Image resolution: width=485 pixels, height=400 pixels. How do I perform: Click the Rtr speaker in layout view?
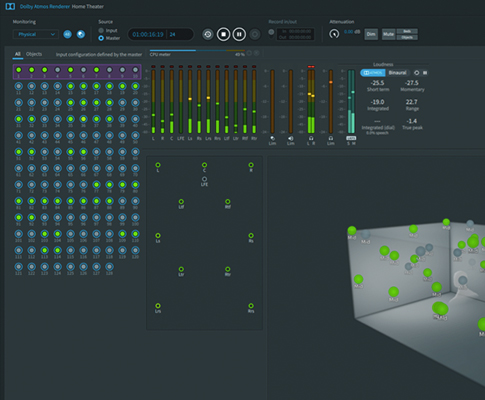(x=228, y=269)
